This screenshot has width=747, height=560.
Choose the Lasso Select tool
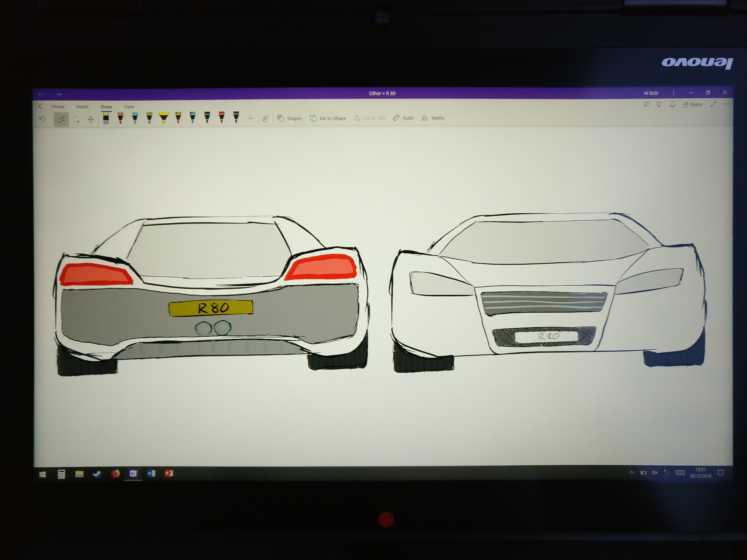76,120
